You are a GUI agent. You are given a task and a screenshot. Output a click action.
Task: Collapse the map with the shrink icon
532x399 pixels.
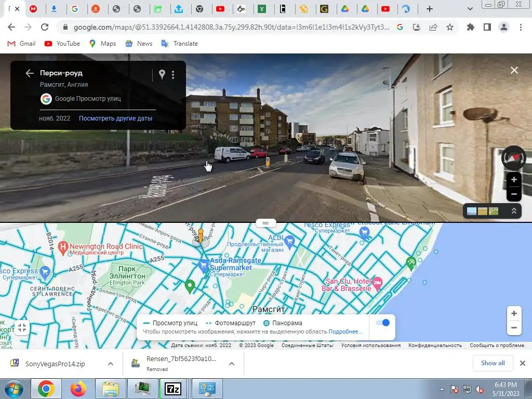coord(22,328)
